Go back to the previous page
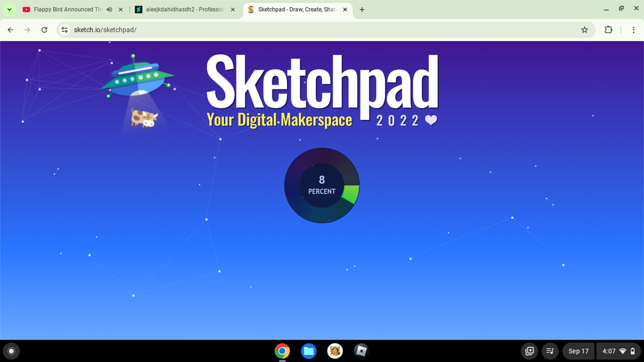Image resolution: width=644 pixels, height=362 pixels. [x=11, y=30]
